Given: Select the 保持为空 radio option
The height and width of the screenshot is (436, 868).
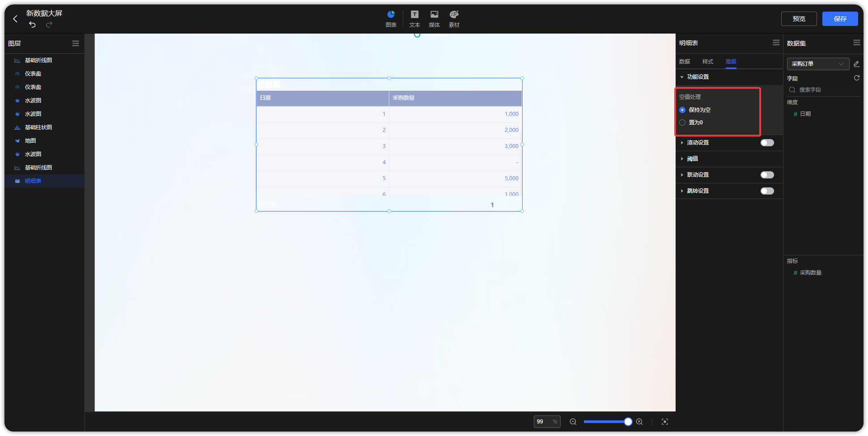Looking at the screenshot, I should tap(682, 110).
